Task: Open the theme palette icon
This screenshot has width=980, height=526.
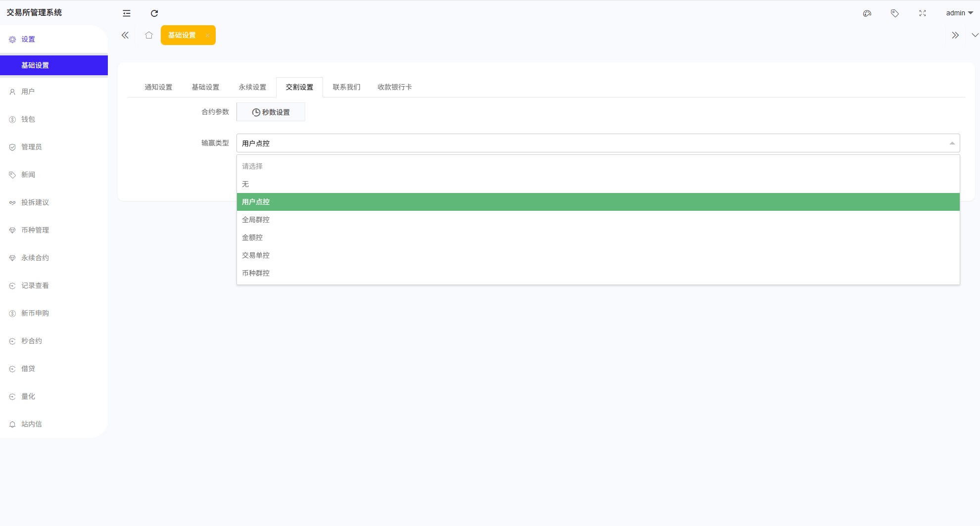Action: click(x=867, y=13)
